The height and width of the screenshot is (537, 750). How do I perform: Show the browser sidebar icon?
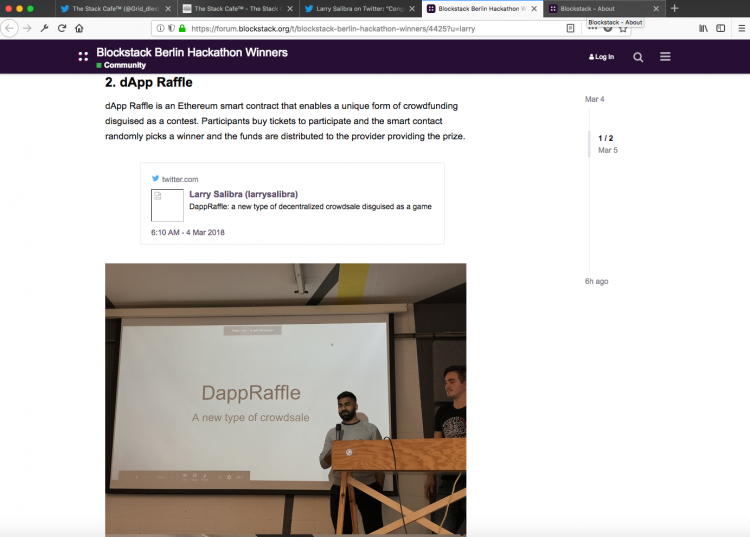tap(720, 29)
